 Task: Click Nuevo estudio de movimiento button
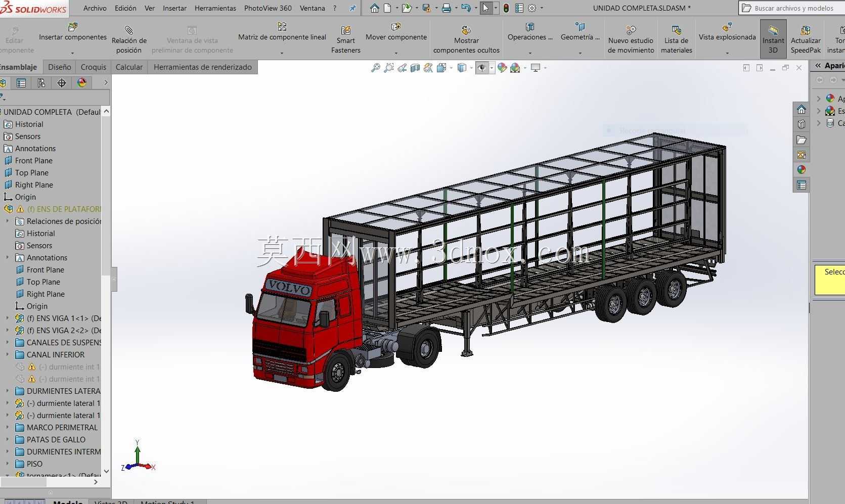coord(631,39)
